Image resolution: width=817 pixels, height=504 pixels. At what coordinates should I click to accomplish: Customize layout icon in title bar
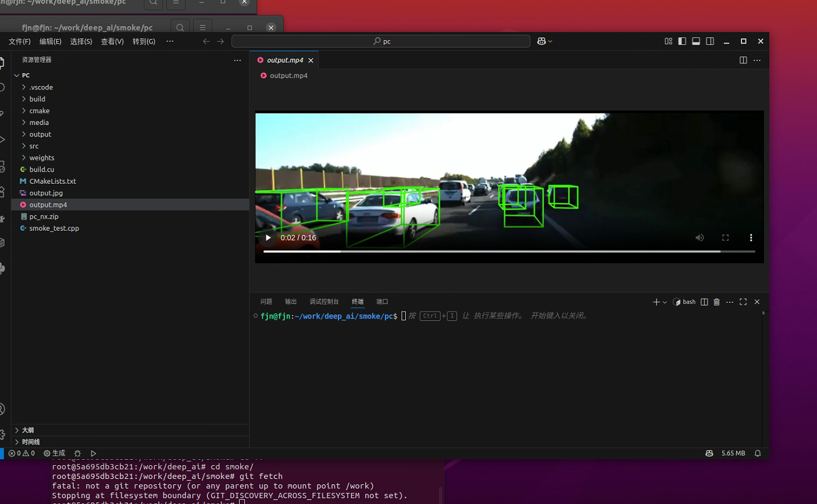[x=668, y=41]
